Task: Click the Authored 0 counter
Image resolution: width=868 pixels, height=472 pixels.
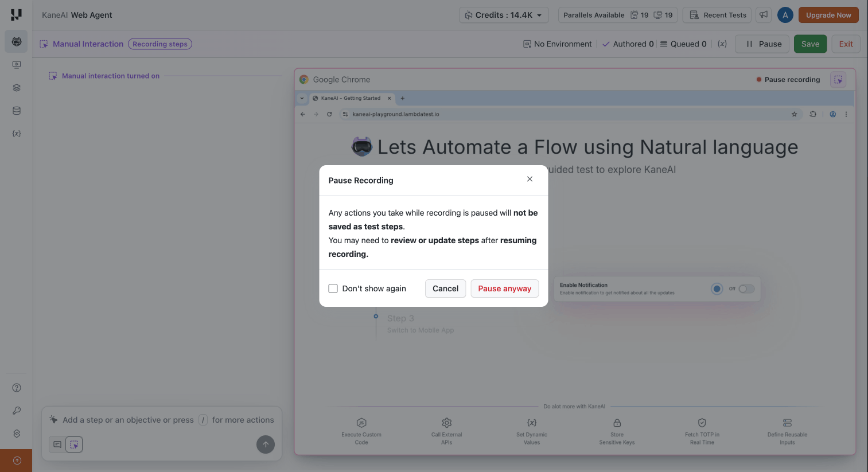Action: [x=628, y=44]
